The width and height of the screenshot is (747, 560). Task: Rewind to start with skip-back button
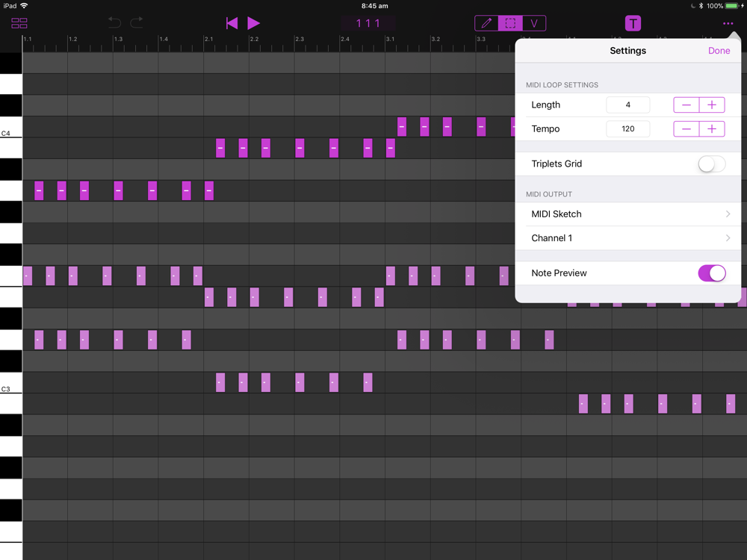(232, 23)
